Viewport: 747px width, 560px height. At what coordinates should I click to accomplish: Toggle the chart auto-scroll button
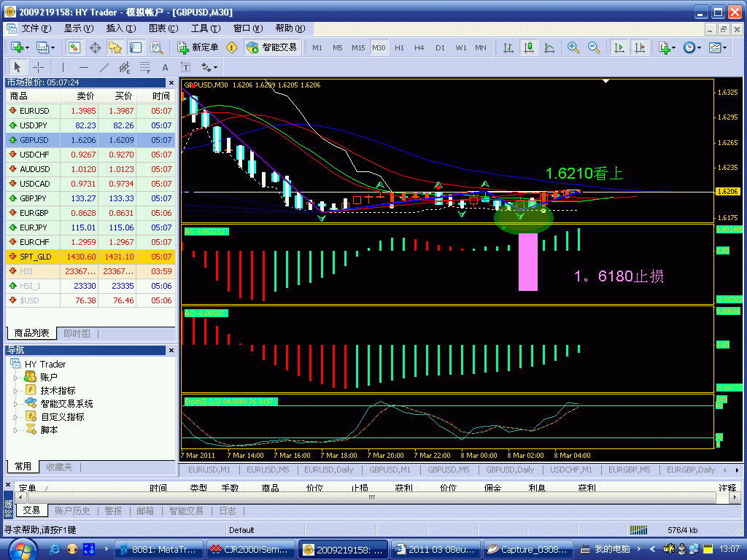619,47
